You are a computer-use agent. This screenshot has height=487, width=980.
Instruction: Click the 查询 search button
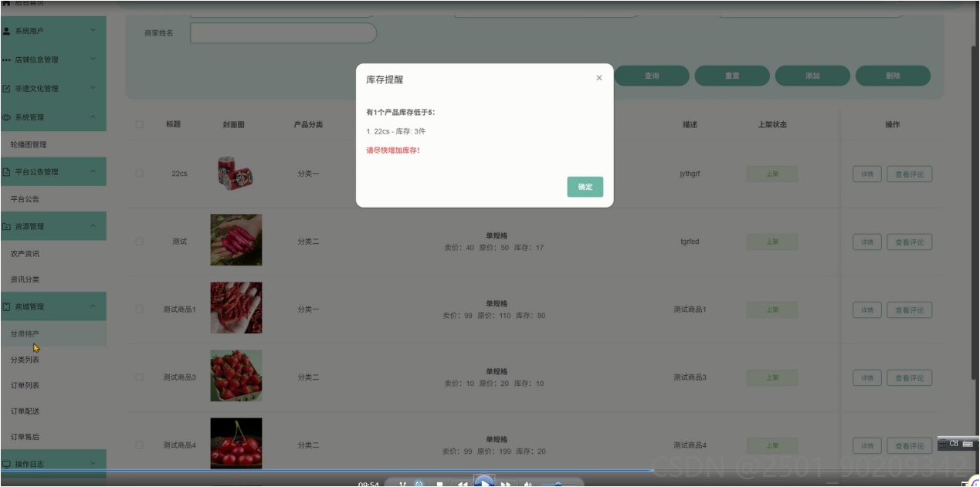(651, 76)
